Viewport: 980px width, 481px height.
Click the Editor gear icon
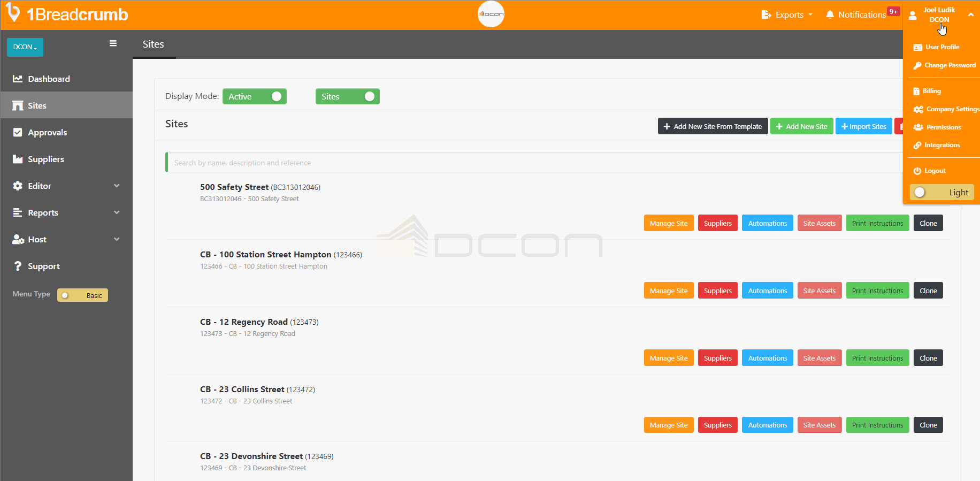[x=18, y=186]
